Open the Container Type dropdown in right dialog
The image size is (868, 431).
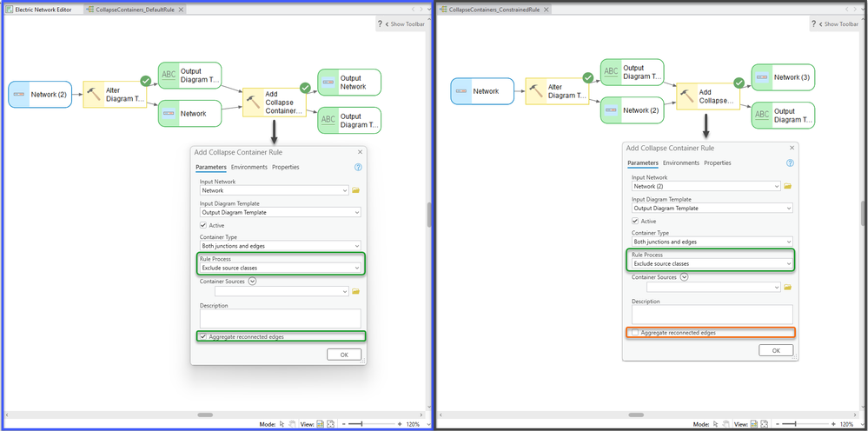point(712,242)
